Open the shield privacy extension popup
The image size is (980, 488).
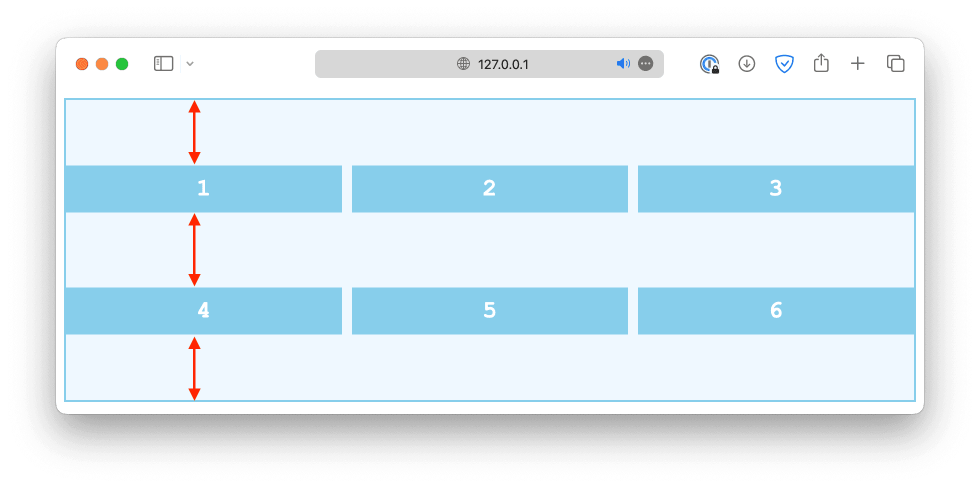[784, 63]
